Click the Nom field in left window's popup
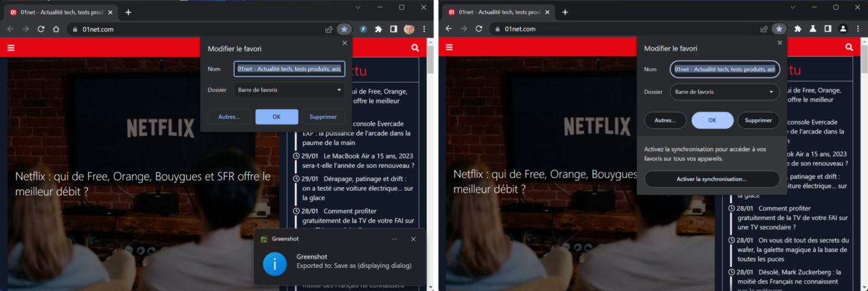Viewport: 868px width, 291px height. (x=289, y=69)
